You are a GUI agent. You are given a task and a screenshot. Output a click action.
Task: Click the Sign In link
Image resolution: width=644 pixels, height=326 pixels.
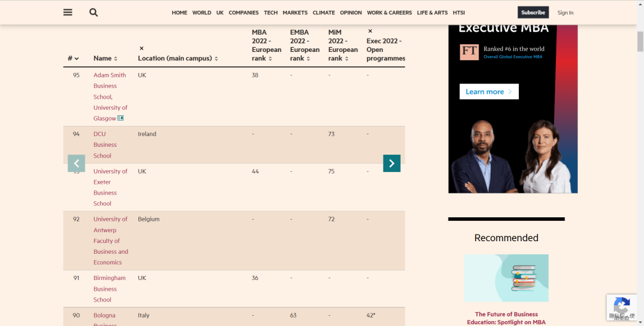click(565, 13)
